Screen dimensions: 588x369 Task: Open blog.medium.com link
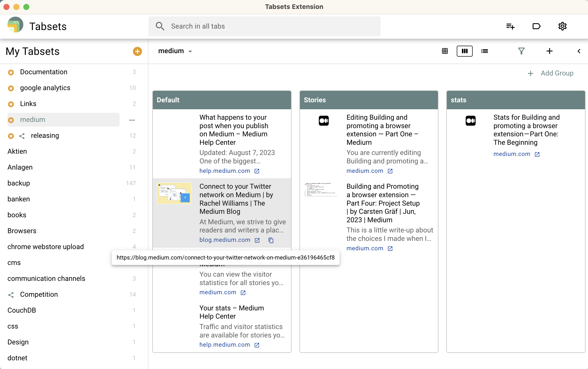(x=225, y=240)
